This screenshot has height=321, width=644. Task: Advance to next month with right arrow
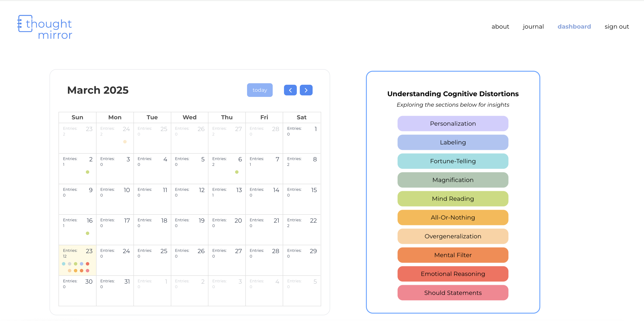[x=306, y=90]
